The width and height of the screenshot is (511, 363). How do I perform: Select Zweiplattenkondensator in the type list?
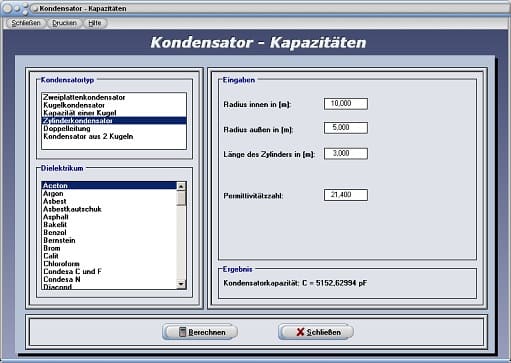[114, 97]
